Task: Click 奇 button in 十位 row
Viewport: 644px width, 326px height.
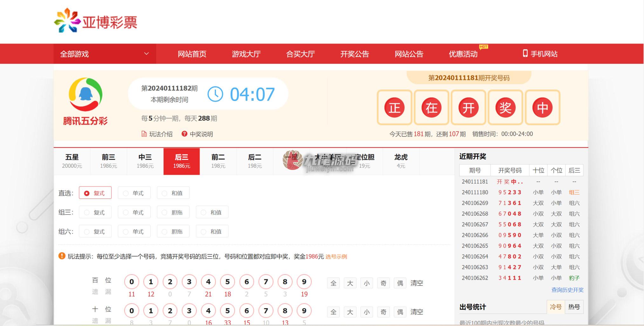Action: pyautogui.click(x=383, y=312)
